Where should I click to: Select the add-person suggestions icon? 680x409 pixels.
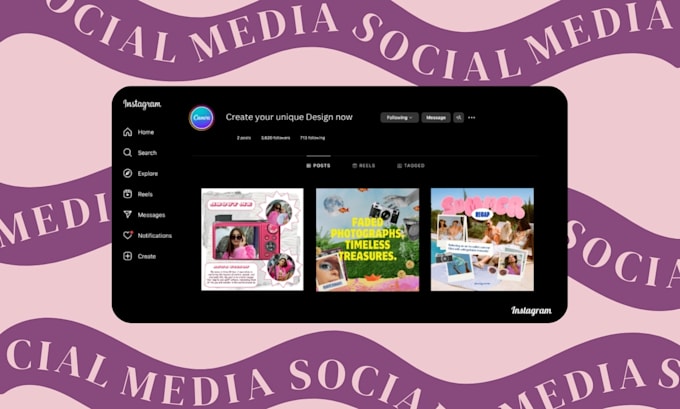tap(458, 118)
